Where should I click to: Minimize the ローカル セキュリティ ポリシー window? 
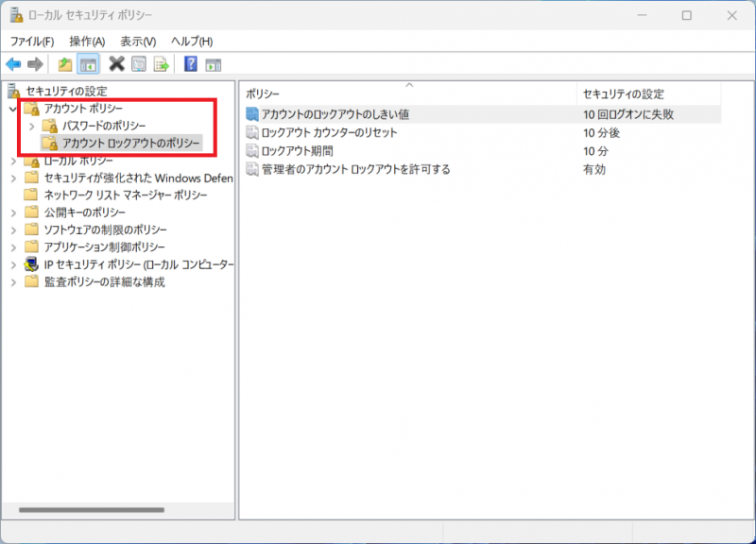click(642, 15)
